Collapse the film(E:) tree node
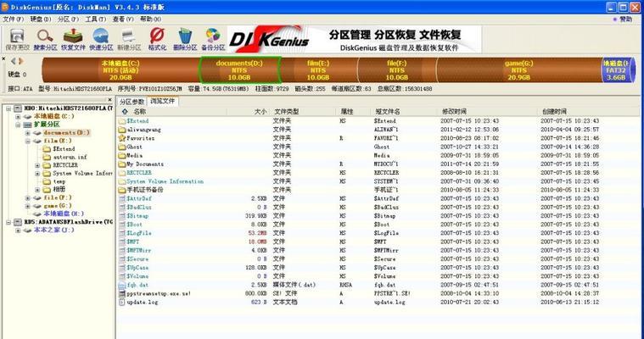The height and width of the screenshot is (339, 644). click(28, 141)
